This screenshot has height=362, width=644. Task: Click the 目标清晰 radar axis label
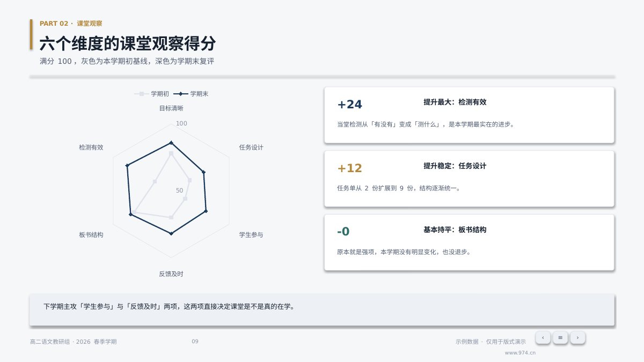pyautogui.click(x=171, y=108)
